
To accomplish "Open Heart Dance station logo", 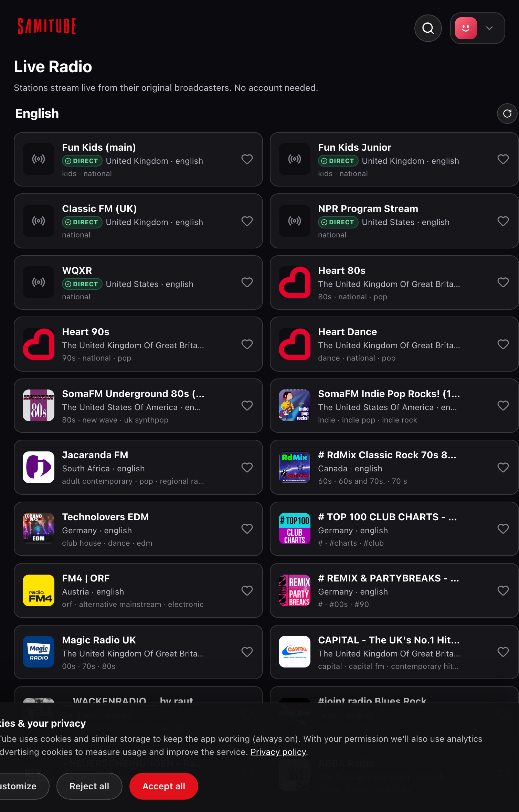I will (x=295, y=344).
